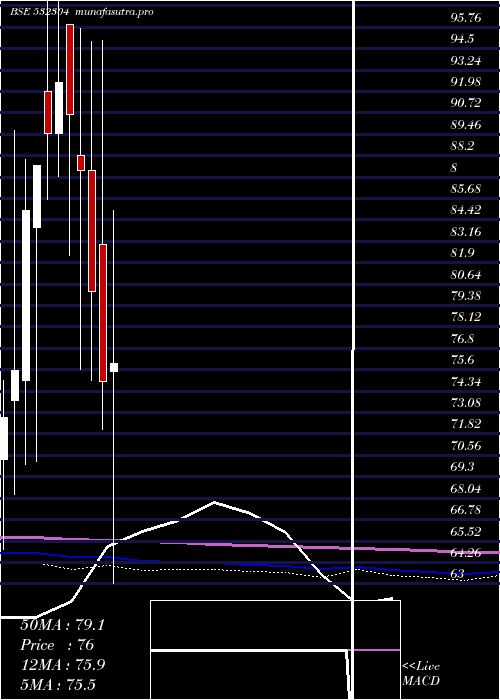Select the 5MA : 75.5 readout
The height and width of the screenshot is (700, 500).
coord(58,685)
